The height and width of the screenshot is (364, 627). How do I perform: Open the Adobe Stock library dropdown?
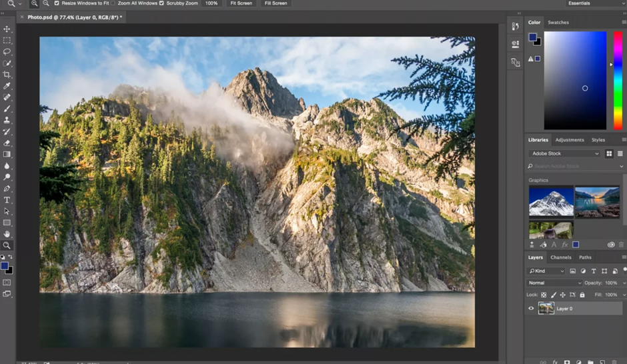(564, 153)
